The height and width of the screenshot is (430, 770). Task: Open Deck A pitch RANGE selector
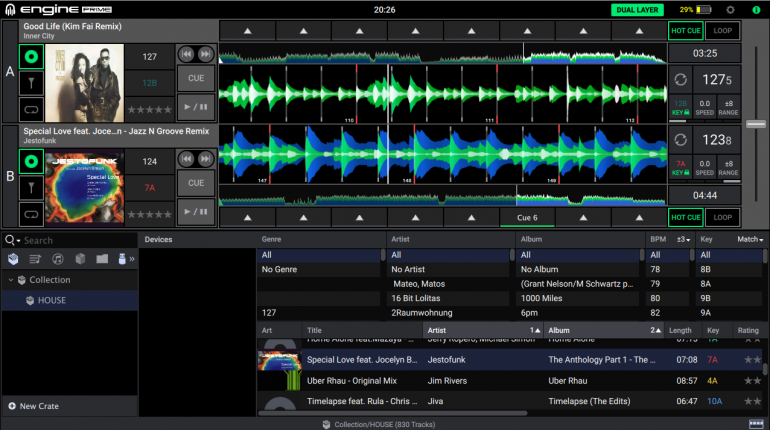pyautogui.click(x=728, y=108)
